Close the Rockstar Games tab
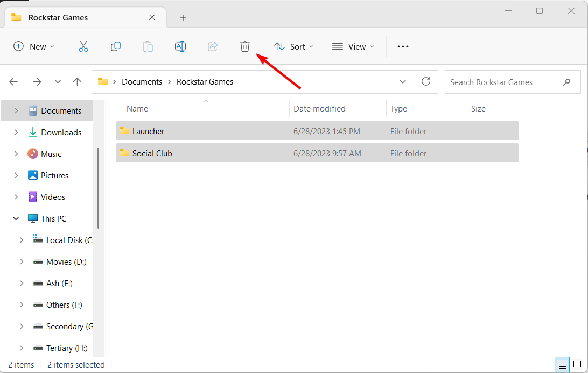Screen dimensions: 588x373 (x=152, y=17)
